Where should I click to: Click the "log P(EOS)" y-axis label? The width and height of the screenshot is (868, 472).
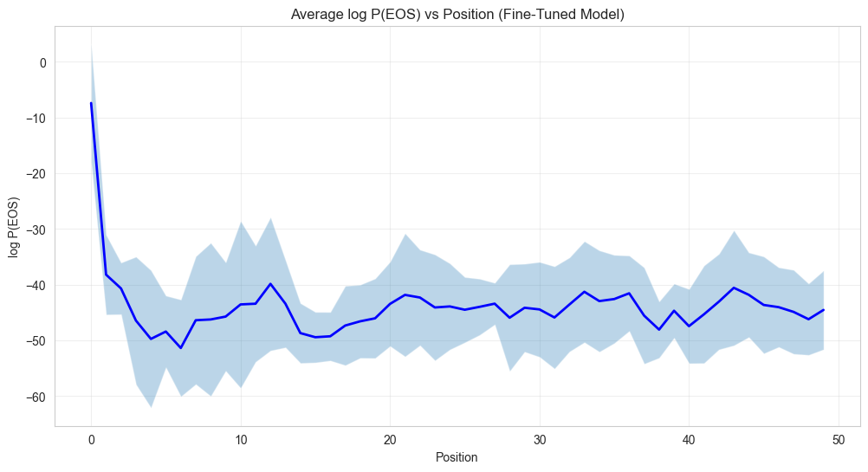(14, 227)
